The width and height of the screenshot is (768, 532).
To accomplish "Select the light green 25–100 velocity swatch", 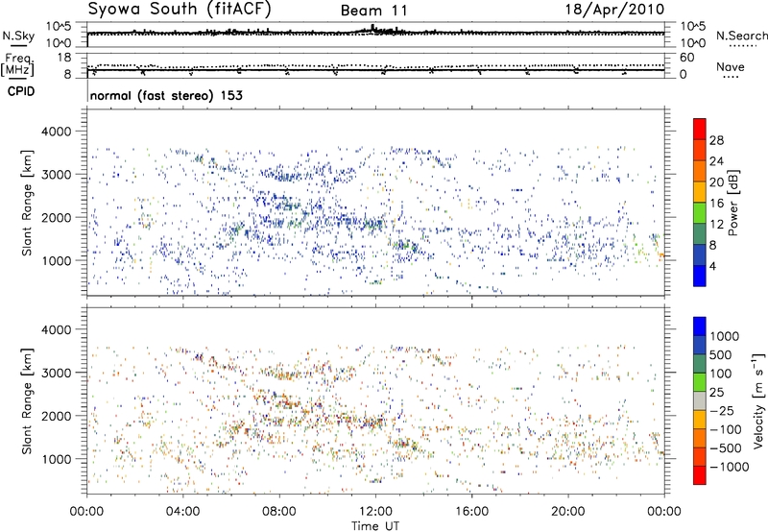I will click(x=700, y=382).
